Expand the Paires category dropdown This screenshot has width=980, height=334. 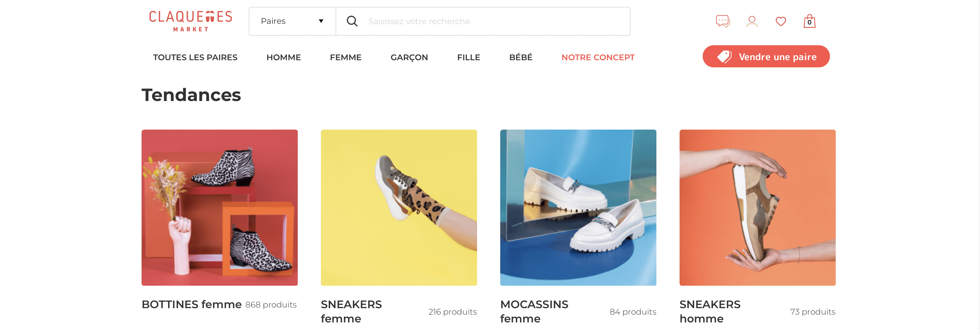[x=293, y=21]
